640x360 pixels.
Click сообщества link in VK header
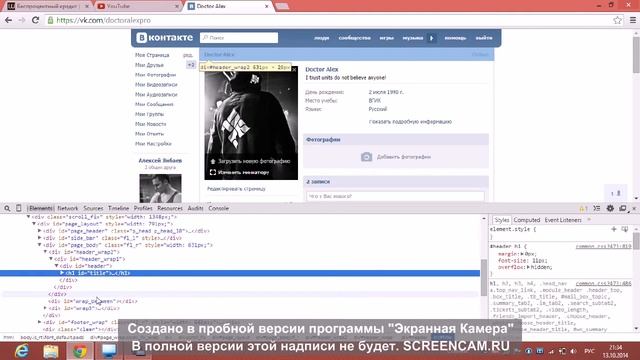(x=354, y=38)
